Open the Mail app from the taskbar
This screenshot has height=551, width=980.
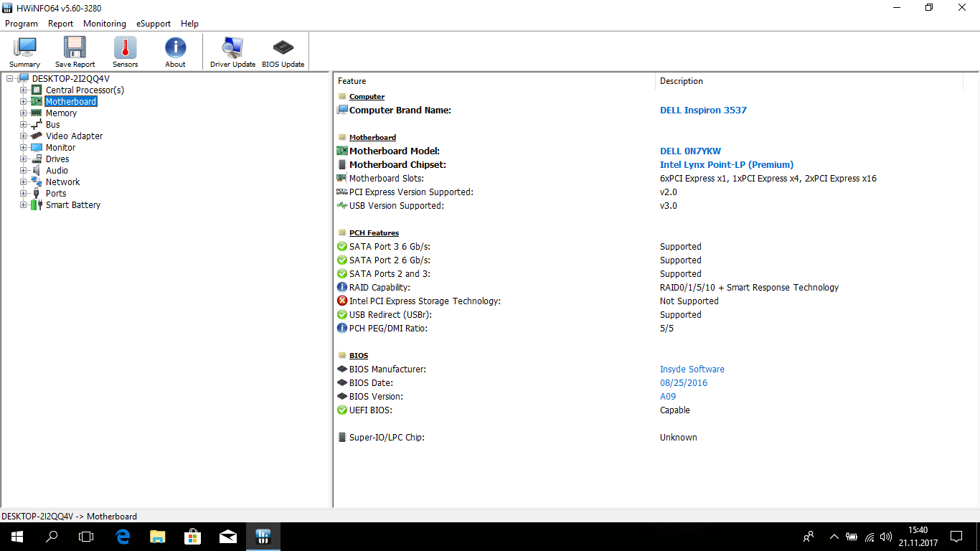coord(228,536)
